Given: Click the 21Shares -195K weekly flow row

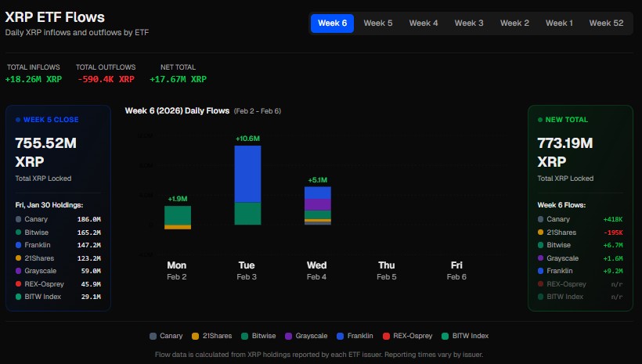Looking at the screenshot, I should (x=580, y=232).
